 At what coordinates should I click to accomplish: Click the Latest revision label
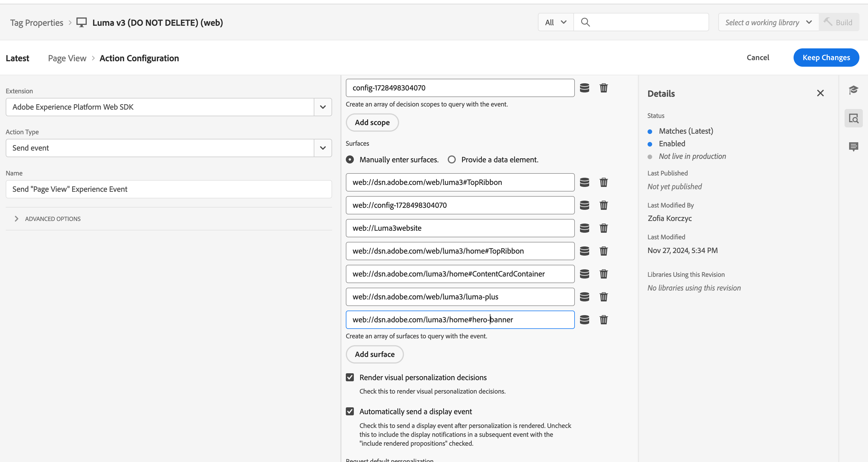17,58
